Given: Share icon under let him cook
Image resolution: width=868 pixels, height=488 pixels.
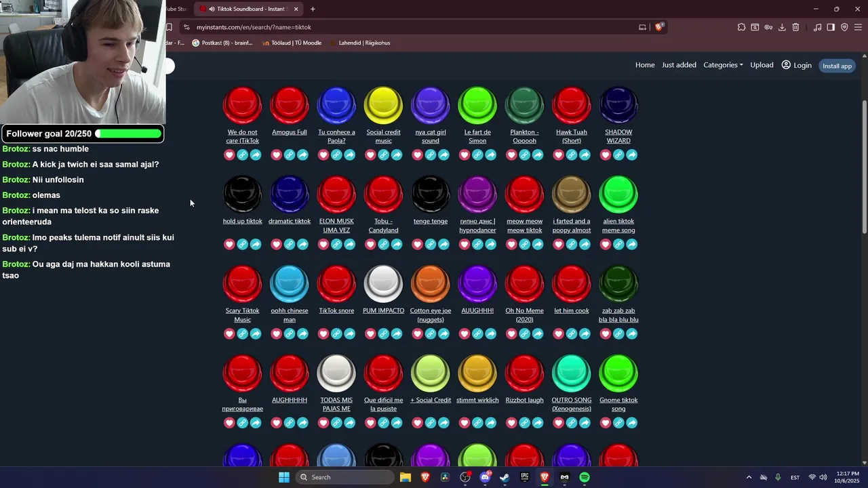Looking at the screenshot, I should (x=585, y=334).
